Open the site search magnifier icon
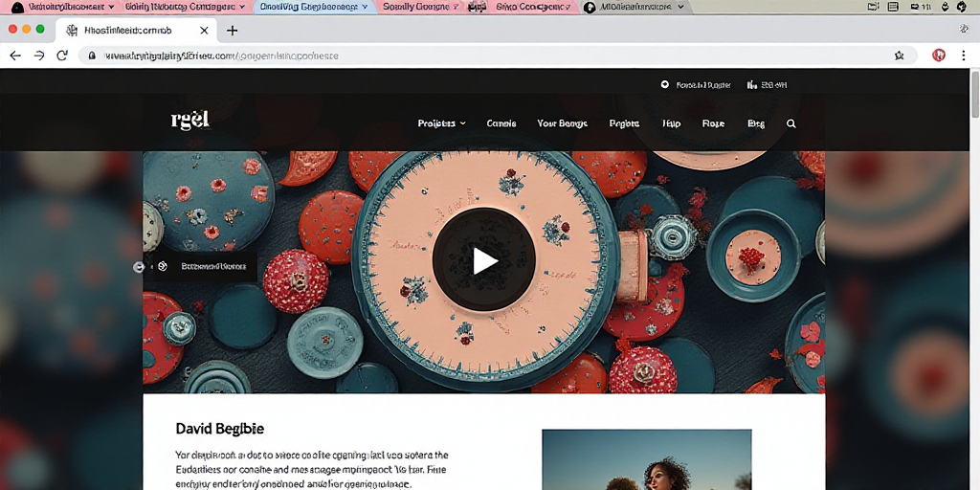The image size is (980, 490). click(x=791, y=123)
